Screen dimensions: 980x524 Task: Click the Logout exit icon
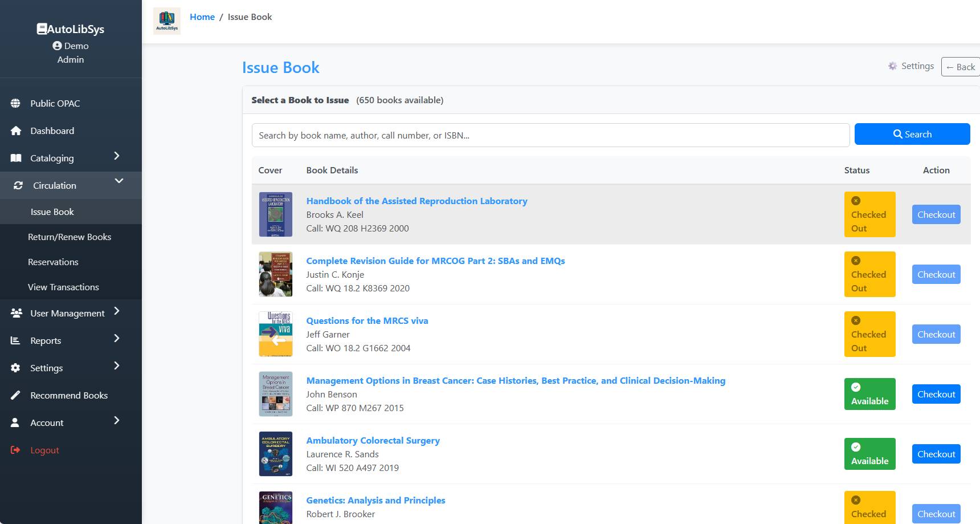click(x=16, y=450)
